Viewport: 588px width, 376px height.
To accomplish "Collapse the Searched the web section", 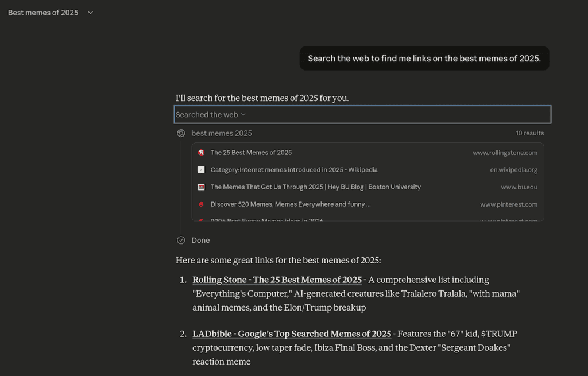I will click(x=362, y=114).
